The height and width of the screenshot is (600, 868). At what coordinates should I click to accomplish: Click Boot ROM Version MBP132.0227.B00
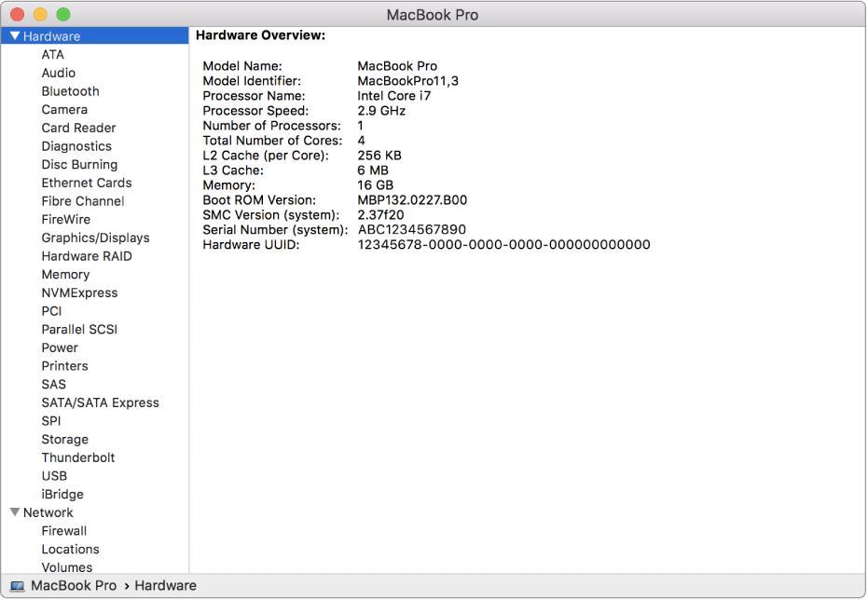(x=412, y=200)
